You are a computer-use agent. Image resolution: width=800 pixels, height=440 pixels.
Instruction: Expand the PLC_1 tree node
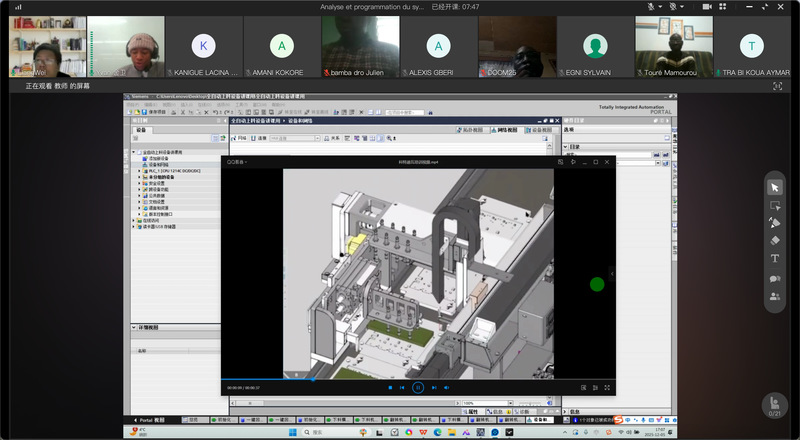(x=140, y=171)
